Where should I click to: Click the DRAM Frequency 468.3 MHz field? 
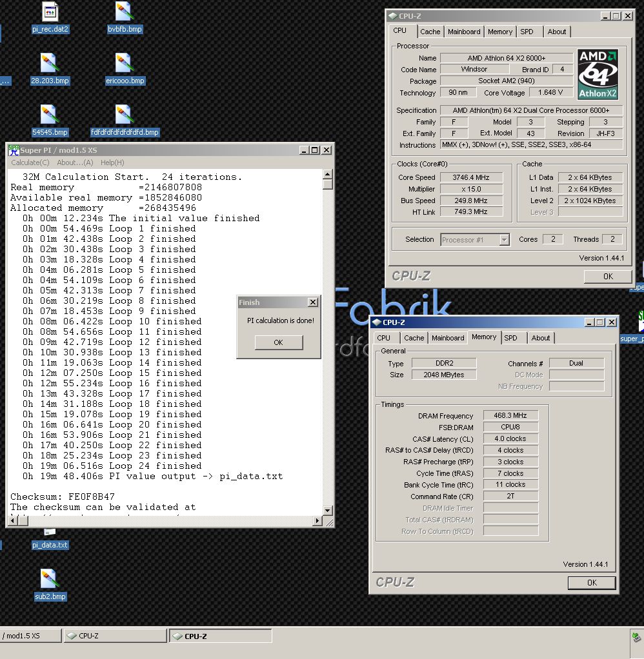(x=510, y=415)
